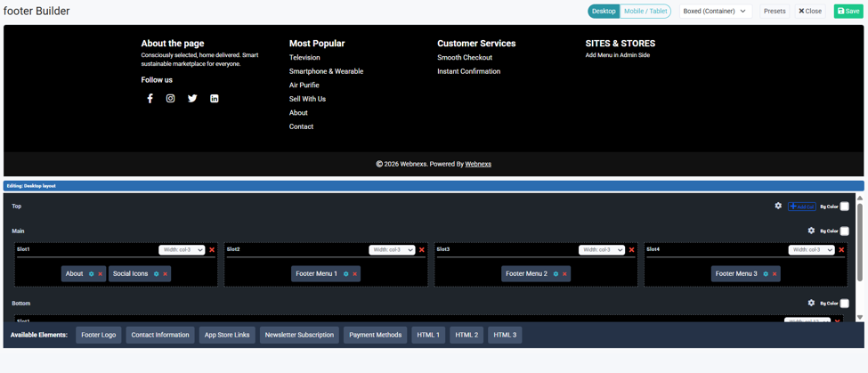The height and width of the screenshot is (373, 868).
Task: Pick the Payment Methods element
Action: tap(376, 335)
